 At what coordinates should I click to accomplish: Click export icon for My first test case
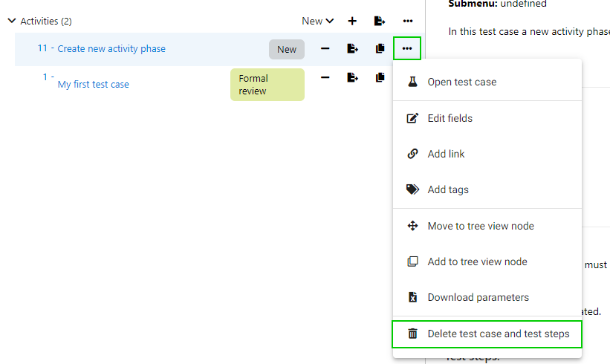[x=352, y=77]
